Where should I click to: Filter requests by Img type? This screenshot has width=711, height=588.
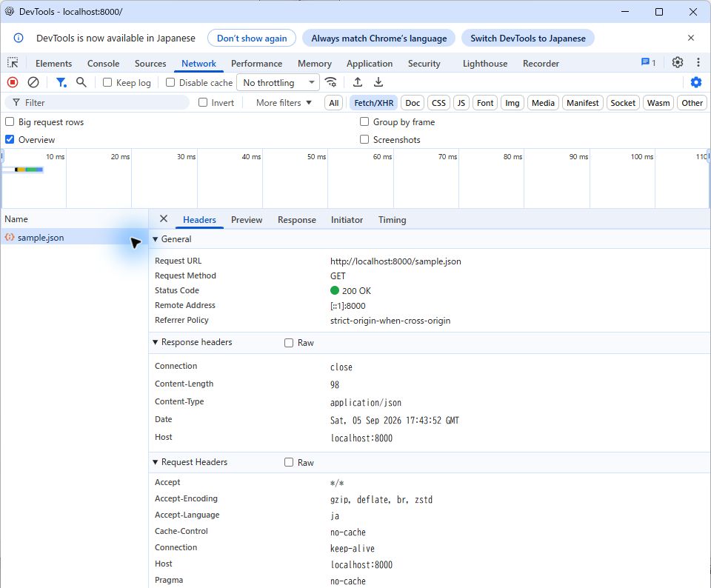pos(513,103)
